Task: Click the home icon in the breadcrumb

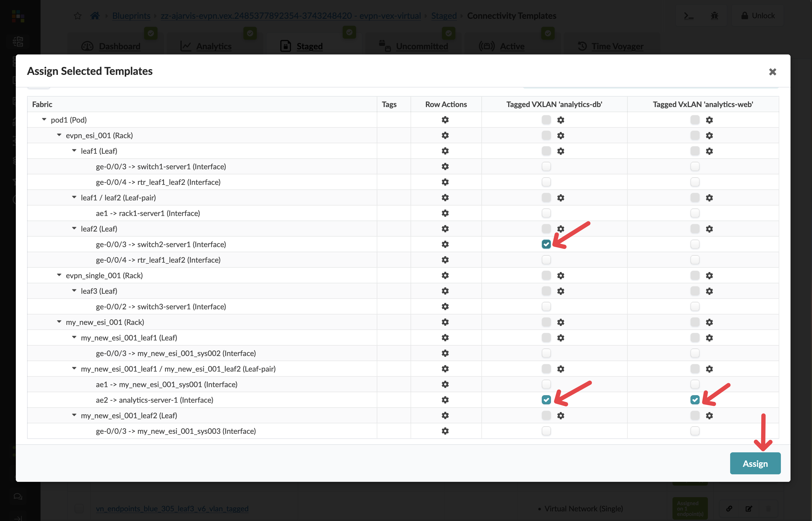Action: click(x=95, y=15)
